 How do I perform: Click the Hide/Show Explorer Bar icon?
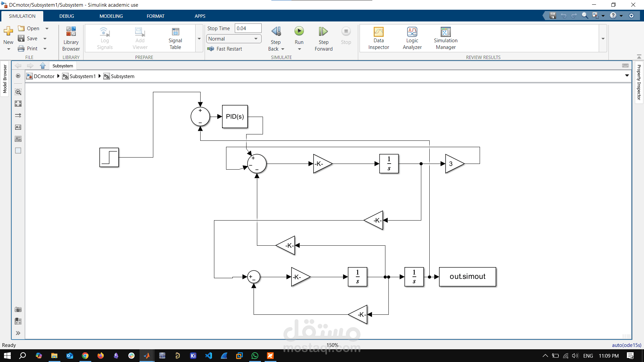18,76
